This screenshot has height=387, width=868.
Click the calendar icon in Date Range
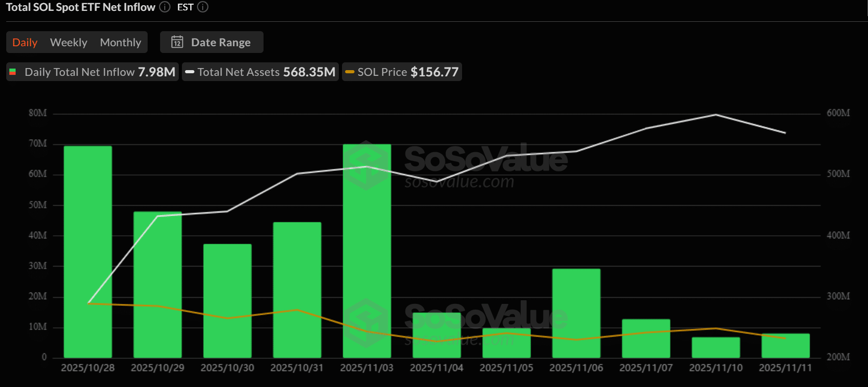pos(177,42)
